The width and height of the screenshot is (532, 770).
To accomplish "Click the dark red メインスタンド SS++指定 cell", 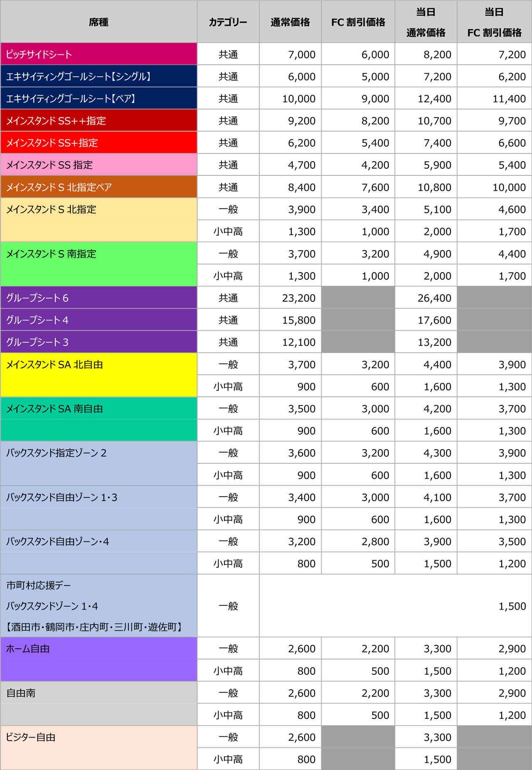I will tap(99, 121).
